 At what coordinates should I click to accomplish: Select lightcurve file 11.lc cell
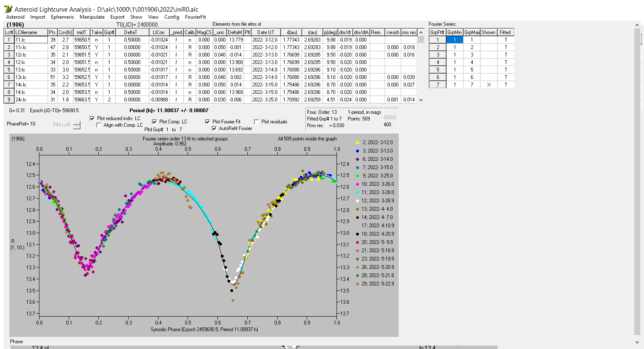click(31, 40)
